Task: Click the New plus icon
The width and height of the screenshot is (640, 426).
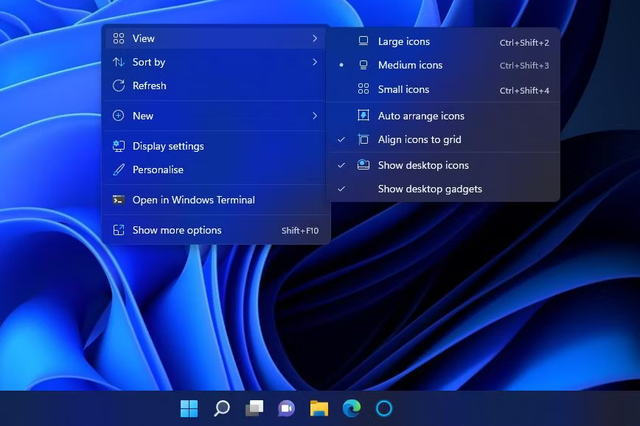Action: (118, 116)
